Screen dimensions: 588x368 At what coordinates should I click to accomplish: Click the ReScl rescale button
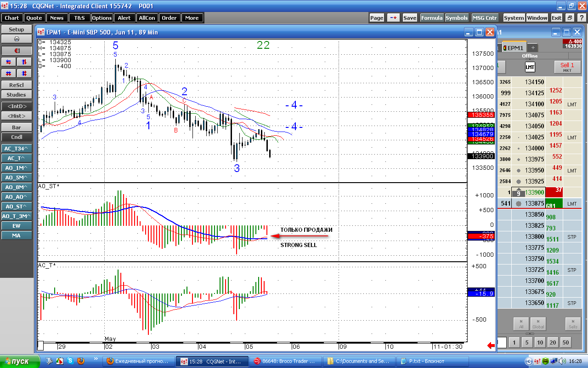17,85
